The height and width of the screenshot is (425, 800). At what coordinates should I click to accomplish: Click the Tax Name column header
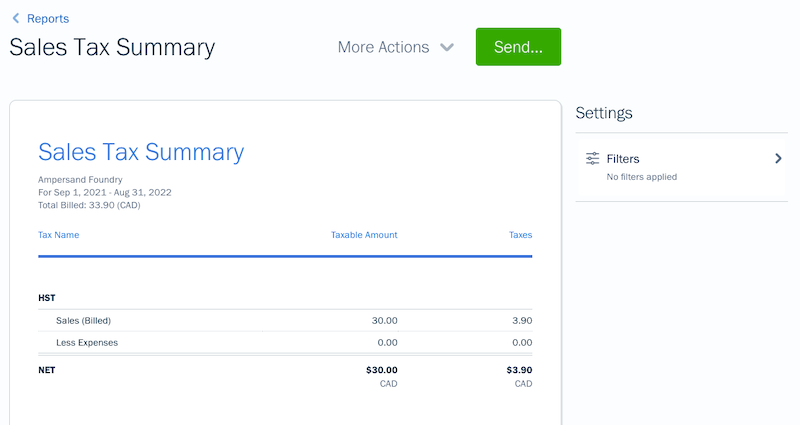tap(59, 235)
